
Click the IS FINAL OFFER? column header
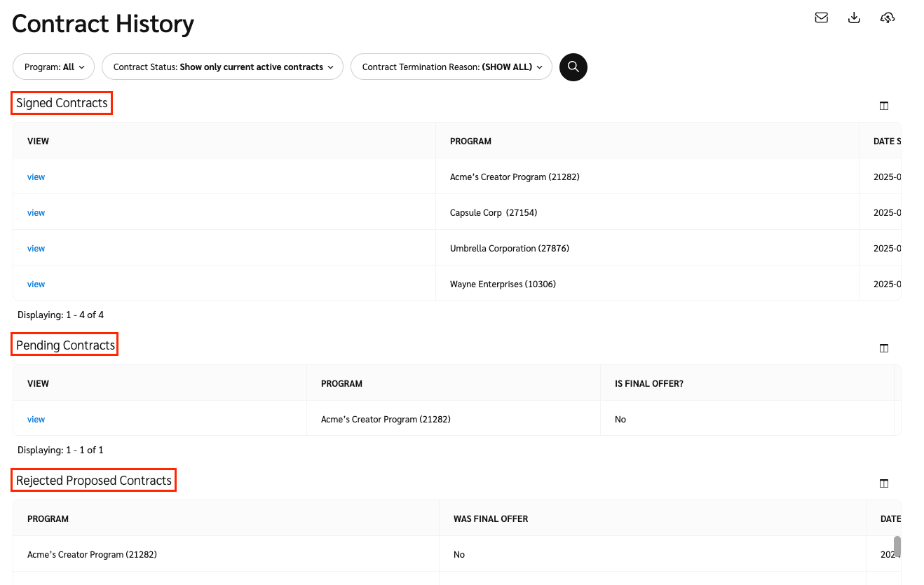[x=648, y=384]
